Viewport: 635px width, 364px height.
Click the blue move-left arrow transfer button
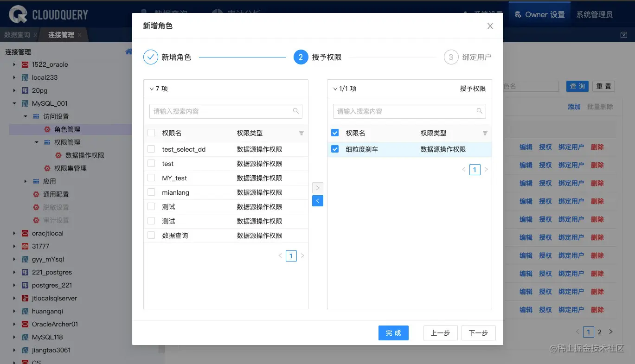318,201
